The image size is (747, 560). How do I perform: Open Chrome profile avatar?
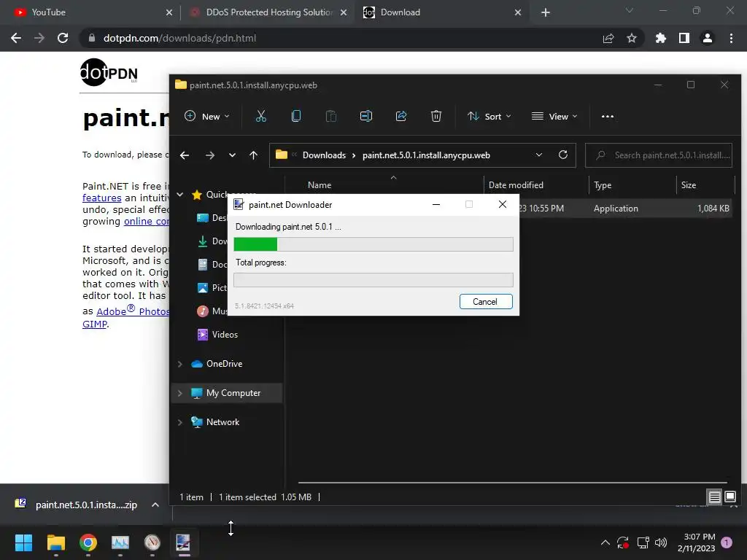[708, 38]
